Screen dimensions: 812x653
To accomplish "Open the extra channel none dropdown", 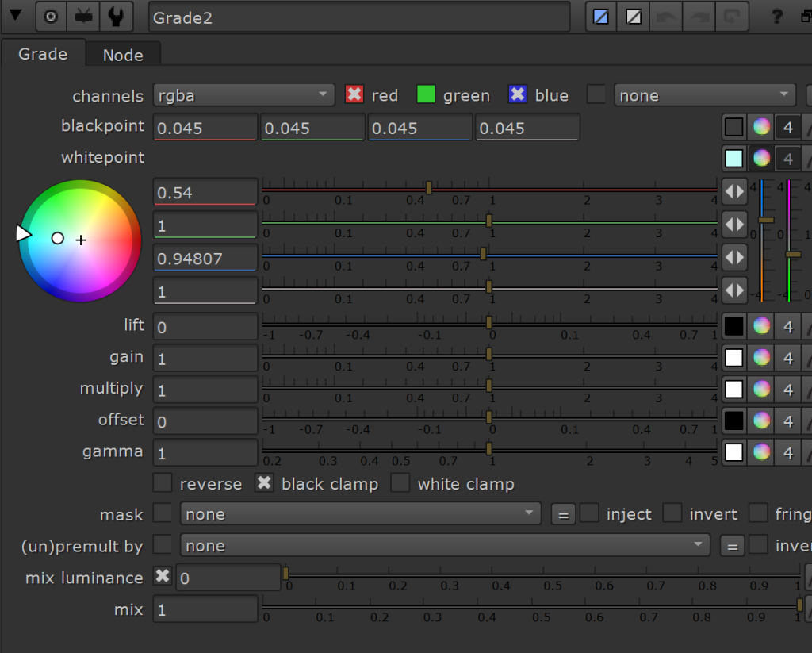I will click(704, 95).
